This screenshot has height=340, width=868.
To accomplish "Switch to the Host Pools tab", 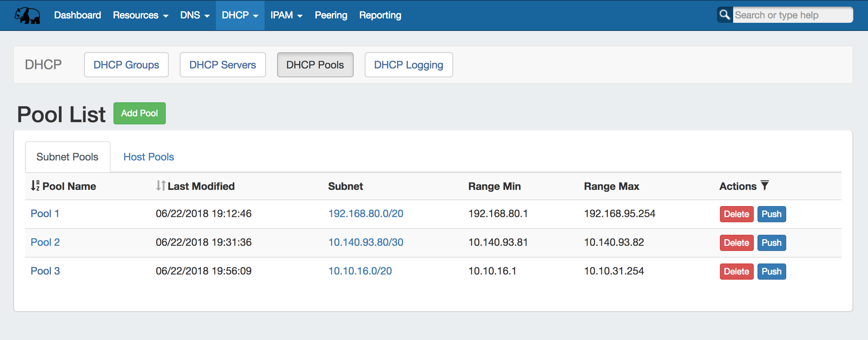I will click(148, 157).
